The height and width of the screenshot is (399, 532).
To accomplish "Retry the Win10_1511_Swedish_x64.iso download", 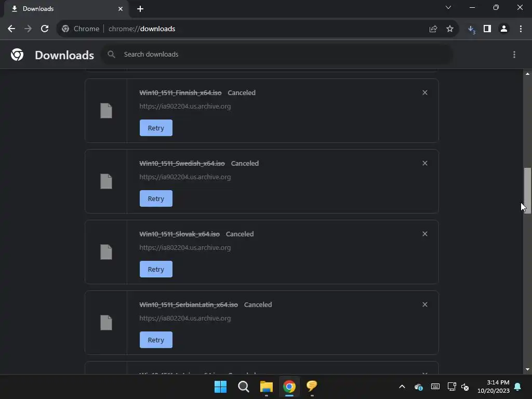I will pyautogui.click(x=156, y=198).
